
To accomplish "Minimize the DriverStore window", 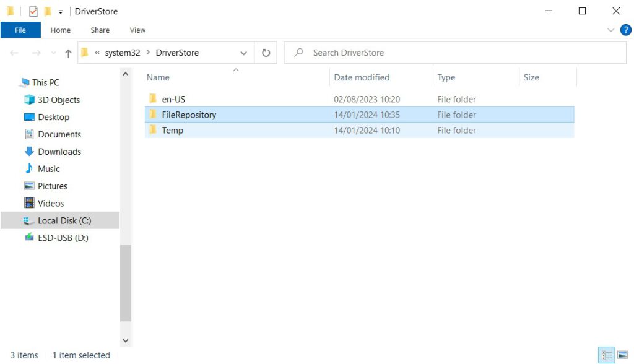I will click(549, 11).
